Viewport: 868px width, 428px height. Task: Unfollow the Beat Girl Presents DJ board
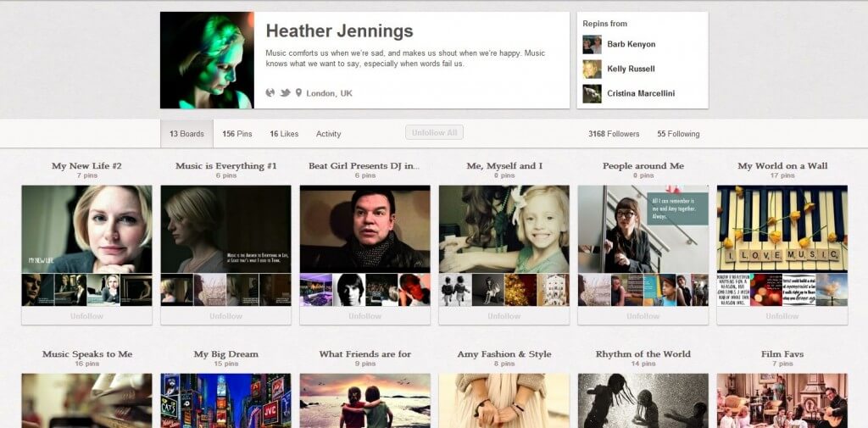pyautogui.click(x=364, y=316)
